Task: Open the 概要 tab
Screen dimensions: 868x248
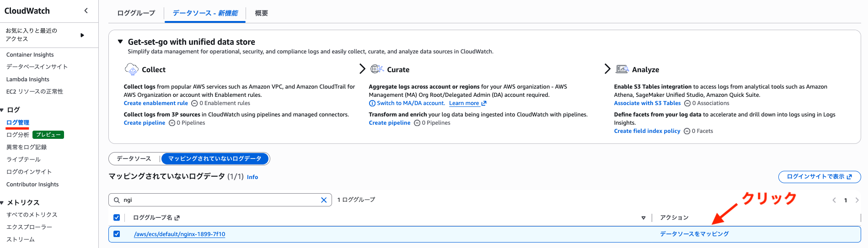Action: [261, 13]
